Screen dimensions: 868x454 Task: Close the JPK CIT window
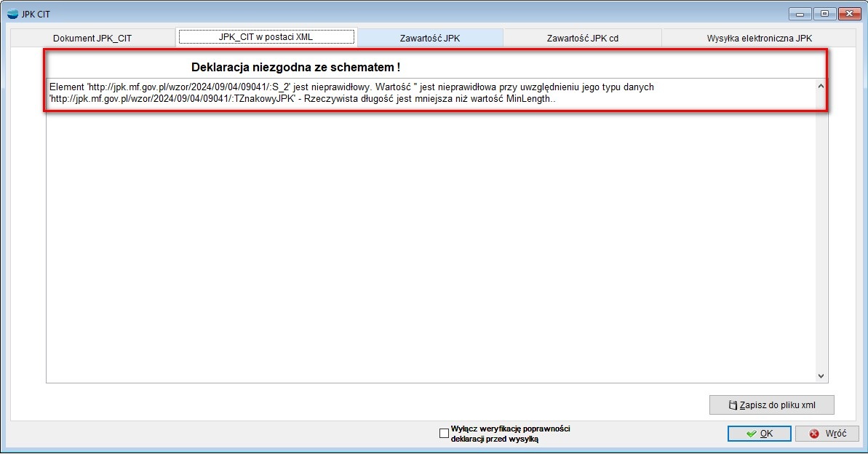coord(848,14)
